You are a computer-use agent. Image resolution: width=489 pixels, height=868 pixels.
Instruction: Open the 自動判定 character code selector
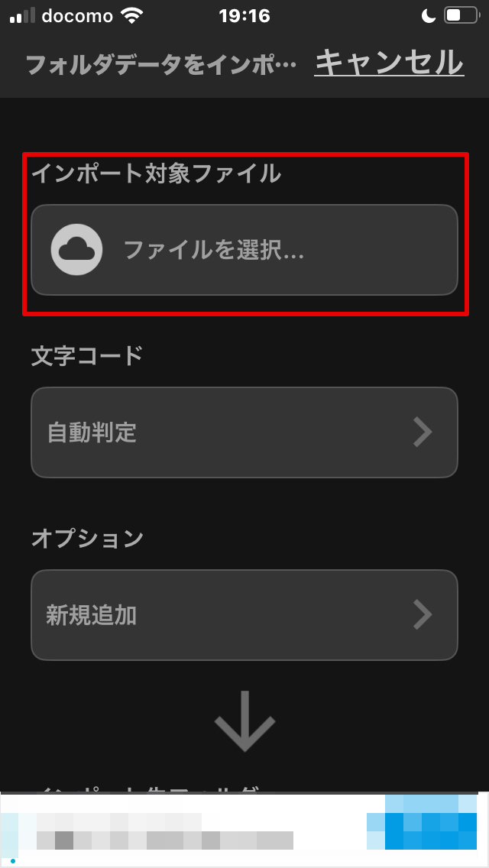tap(244, 432)
